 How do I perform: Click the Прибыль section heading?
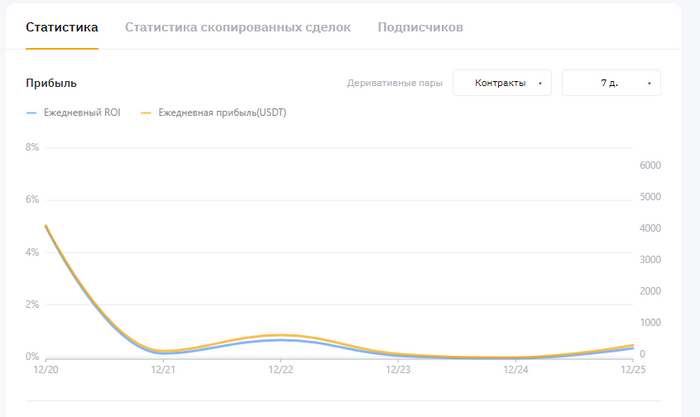coord(51,83)
